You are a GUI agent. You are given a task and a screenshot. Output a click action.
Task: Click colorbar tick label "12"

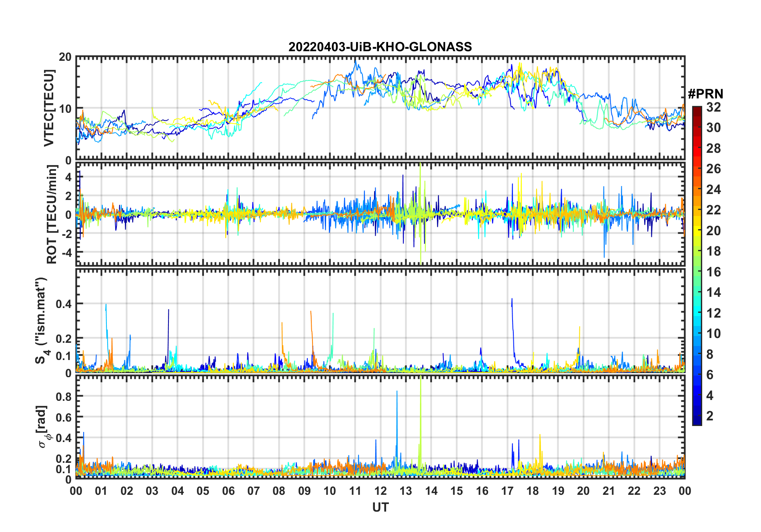click(x=714, y=313)
